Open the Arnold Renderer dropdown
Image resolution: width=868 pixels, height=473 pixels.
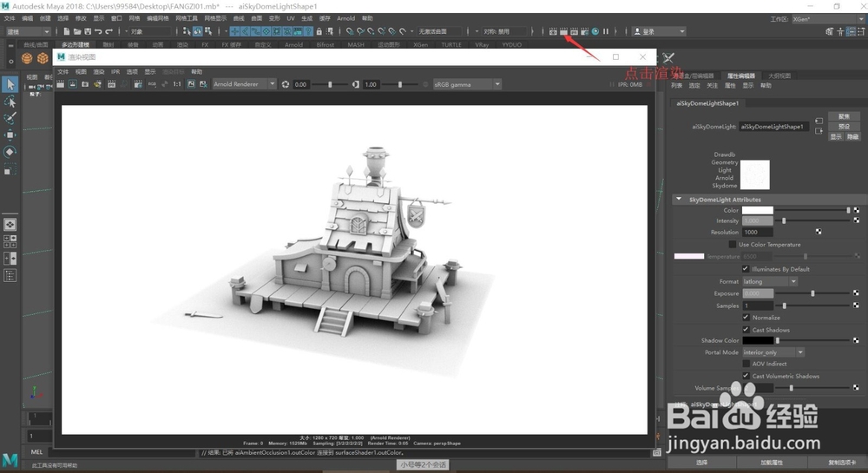[x=244, y=84]
